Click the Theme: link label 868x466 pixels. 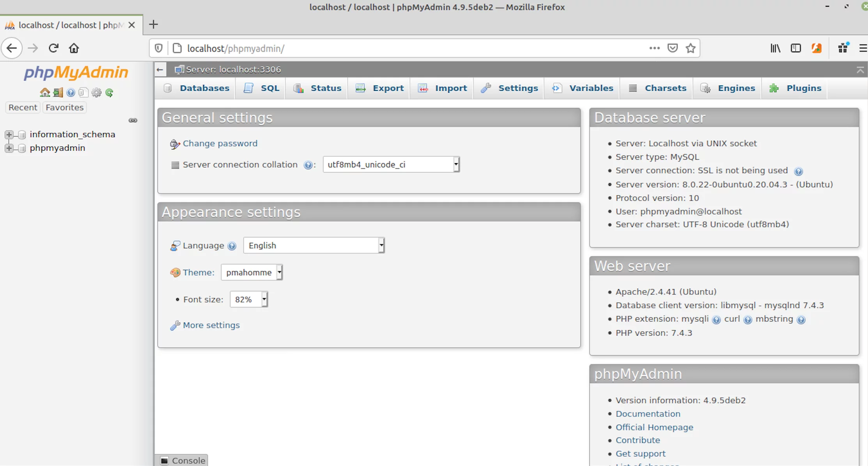pyautogui.click(x=198, y=272)
